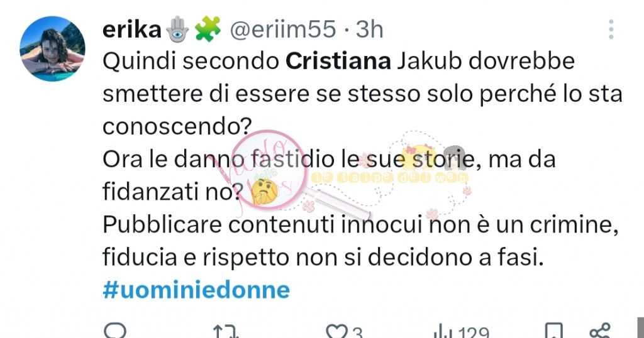The height and width of the screenshot is (338, 644).
Task: Reply to erika's tweet
Action: pos(115,331)
